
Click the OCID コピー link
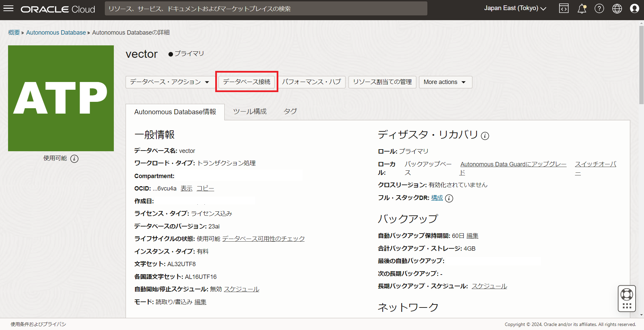pos(205,189)
